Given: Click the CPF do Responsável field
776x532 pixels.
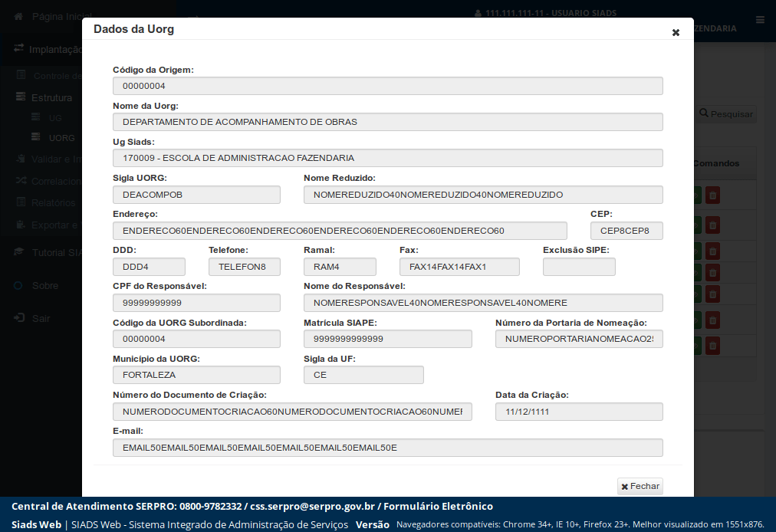Looking at the screenshot, I should (x=196, y=303).
